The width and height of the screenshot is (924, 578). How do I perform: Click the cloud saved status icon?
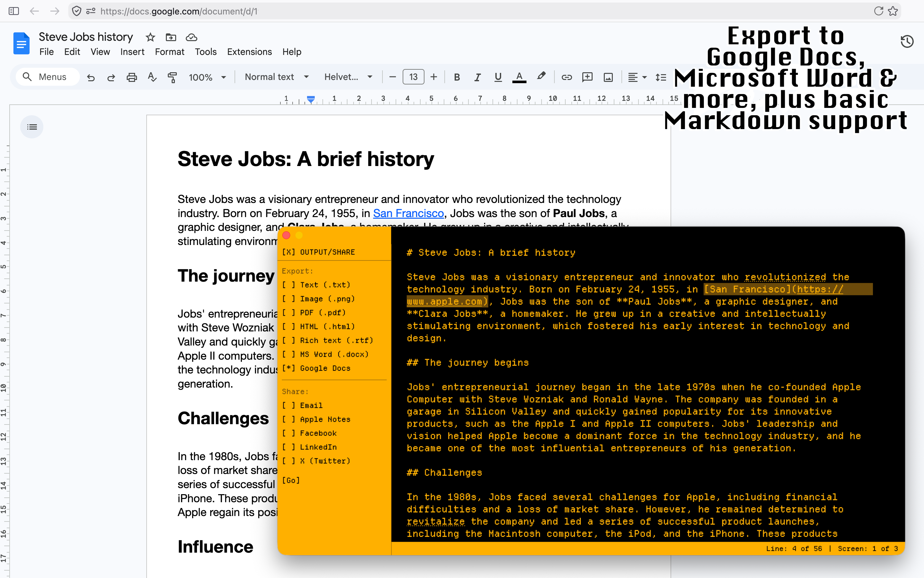191,37
